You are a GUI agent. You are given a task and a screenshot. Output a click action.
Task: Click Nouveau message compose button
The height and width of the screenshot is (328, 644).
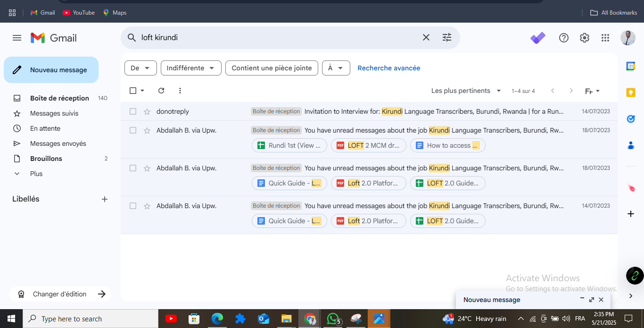coord(51,70)
